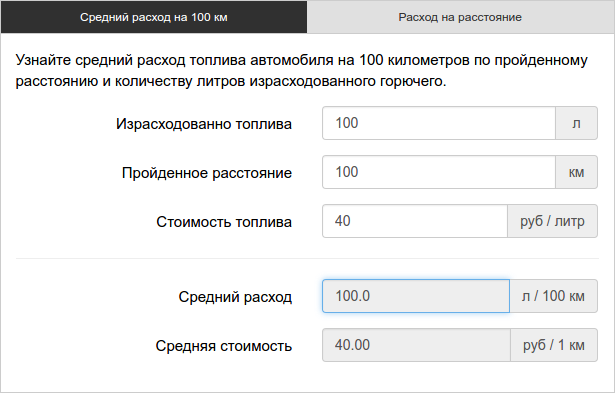Click the «Израсходованно топлива» input field
Screen dimensions: 616x396
tap(439, 123)
